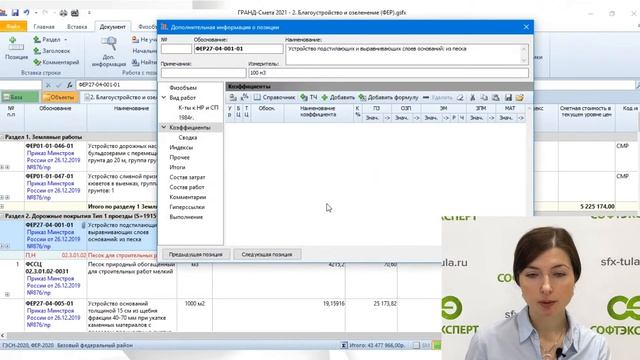Click the Позиция insert position icon
This screenshot has width=640, height=360.
click(x=16, y=49)
